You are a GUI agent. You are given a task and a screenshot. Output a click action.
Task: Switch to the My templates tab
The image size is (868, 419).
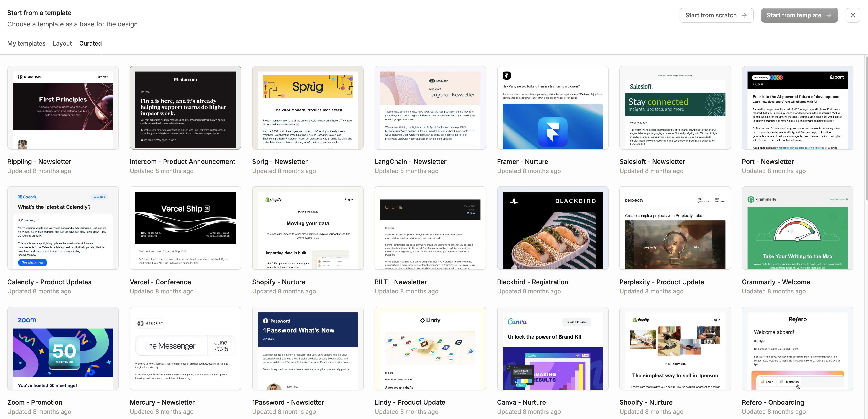[x=26, y=44]
